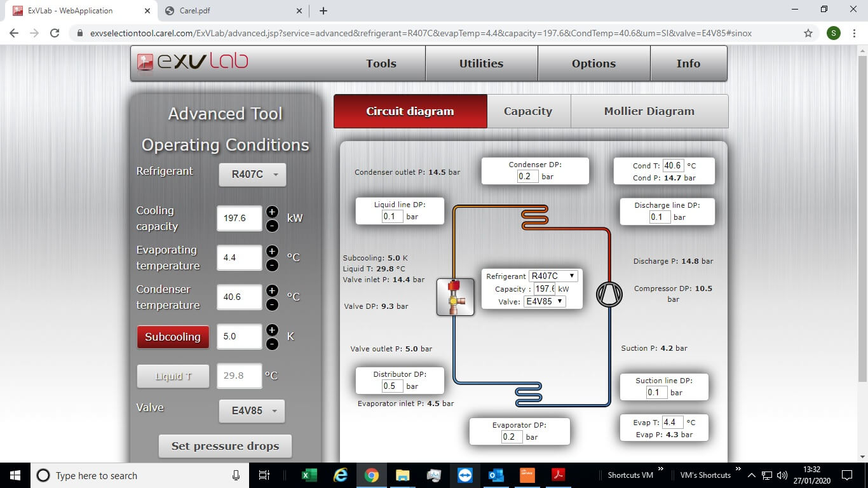Reload the page with browser refresh icon
This screenshot has height=488, width=868.
[55, 33]
